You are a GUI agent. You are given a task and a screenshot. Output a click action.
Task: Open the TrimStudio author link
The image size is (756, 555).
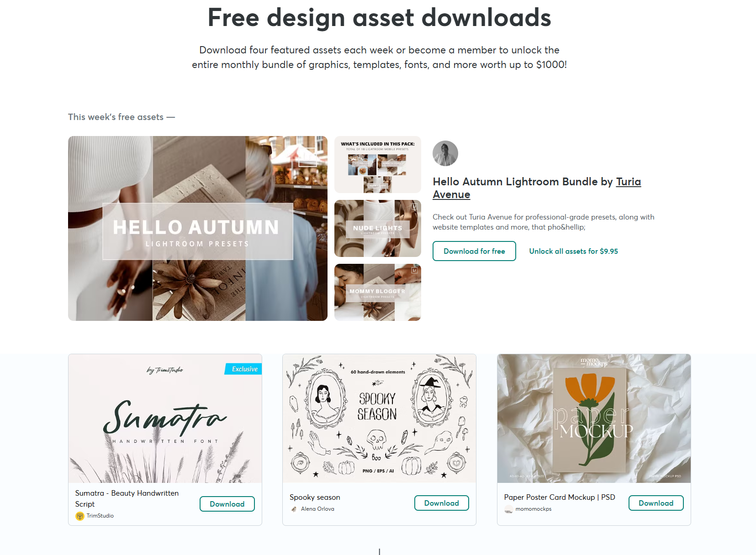coord(100,516)
